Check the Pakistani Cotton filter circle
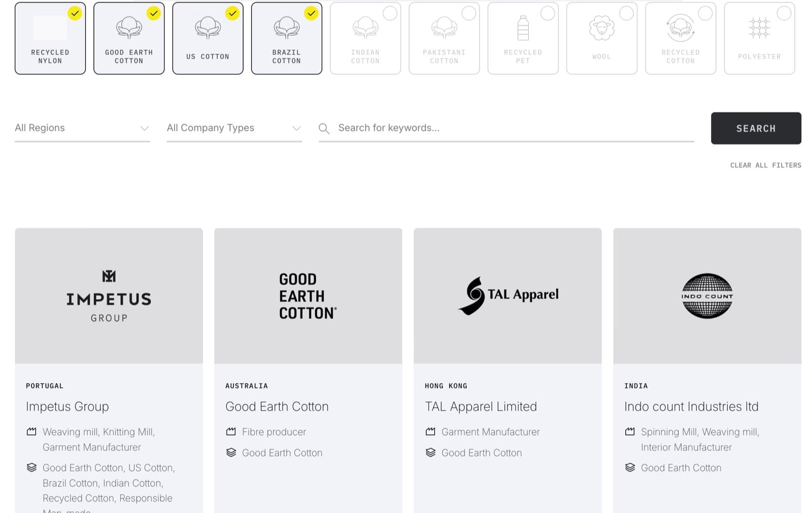 point(469,14)
